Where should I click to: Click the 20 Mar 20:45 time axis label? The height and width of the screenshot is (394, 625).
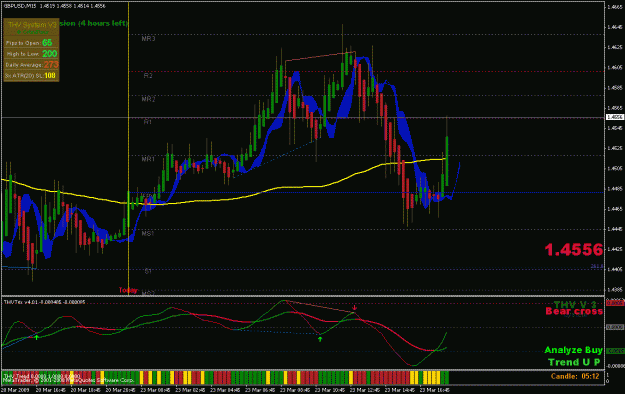121,390
